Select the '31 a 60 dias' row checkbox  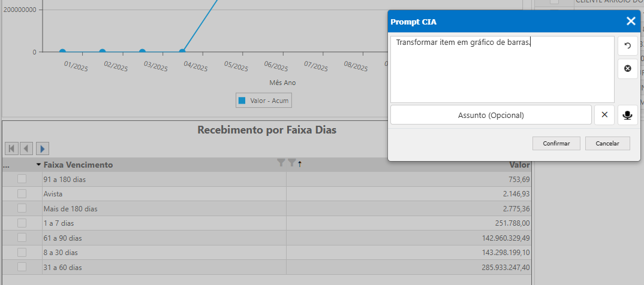[22, 267]
